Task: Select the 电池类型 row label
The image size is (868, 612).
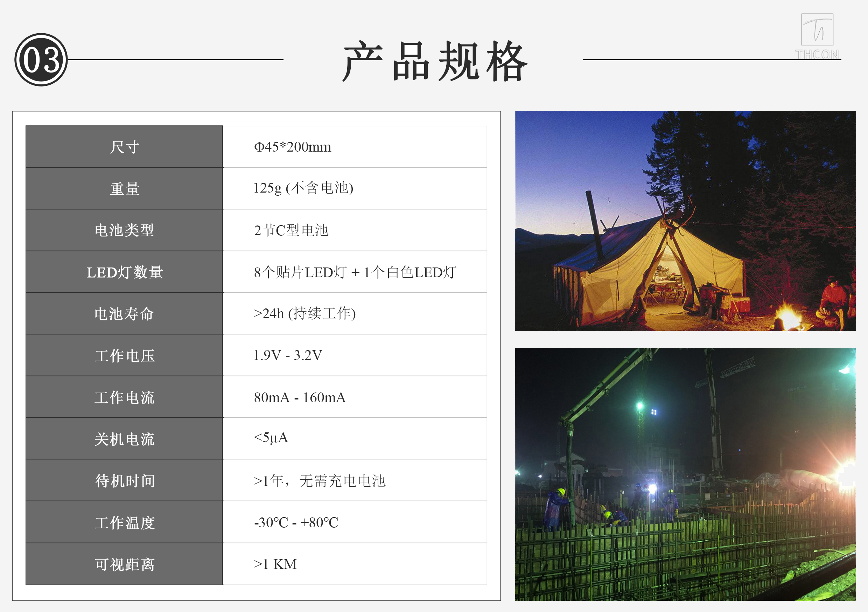Action: coord(124,230)
